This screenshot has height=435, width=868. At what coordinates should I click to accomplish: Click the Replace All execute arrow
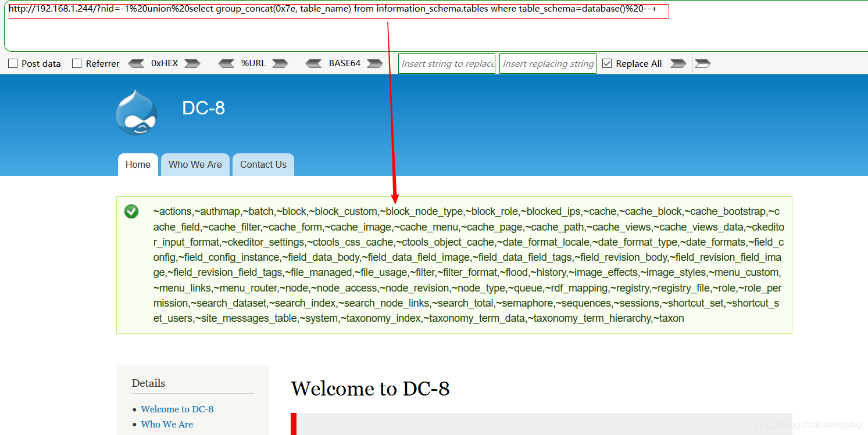coord(678,63)
